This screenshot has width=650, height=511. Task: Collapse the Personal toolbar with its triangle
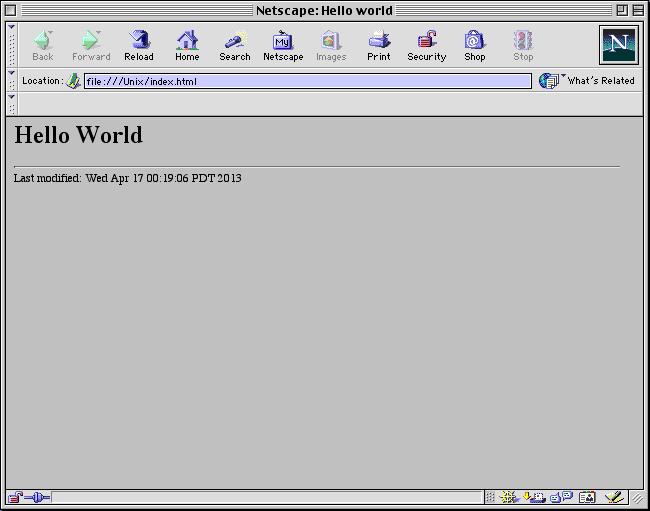(x=12, y=97)
